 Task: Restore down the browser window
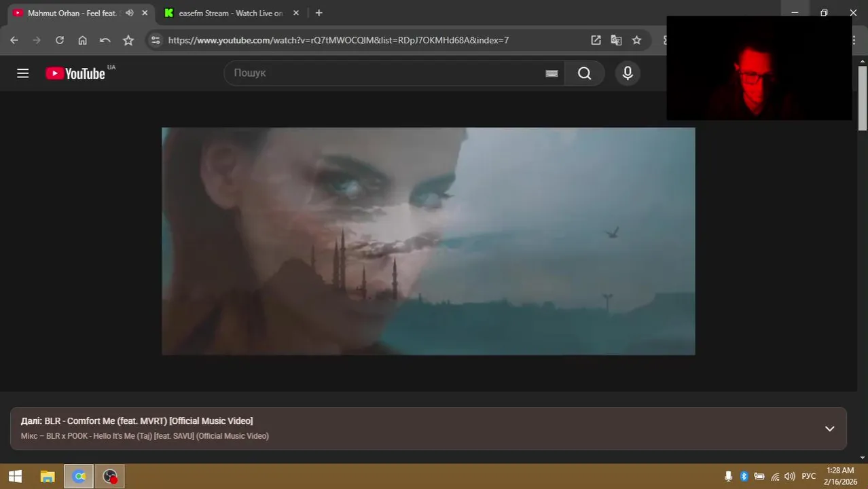point(824,13)
